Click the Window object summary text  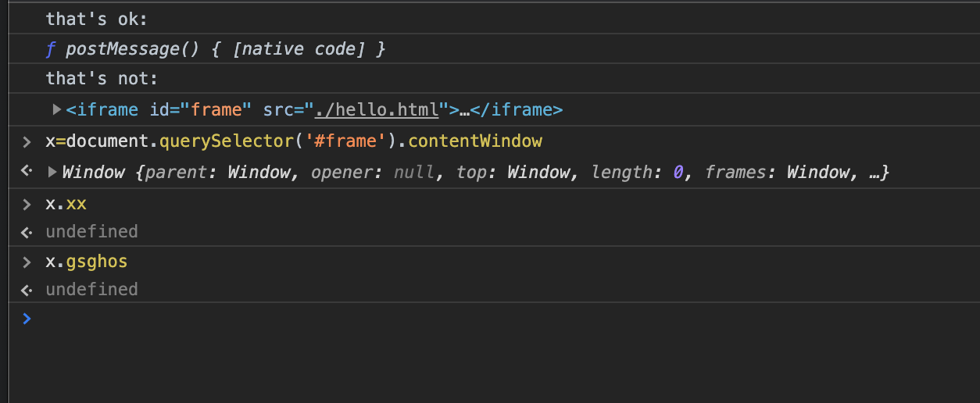pyautogui.click(x=476, y=171)
